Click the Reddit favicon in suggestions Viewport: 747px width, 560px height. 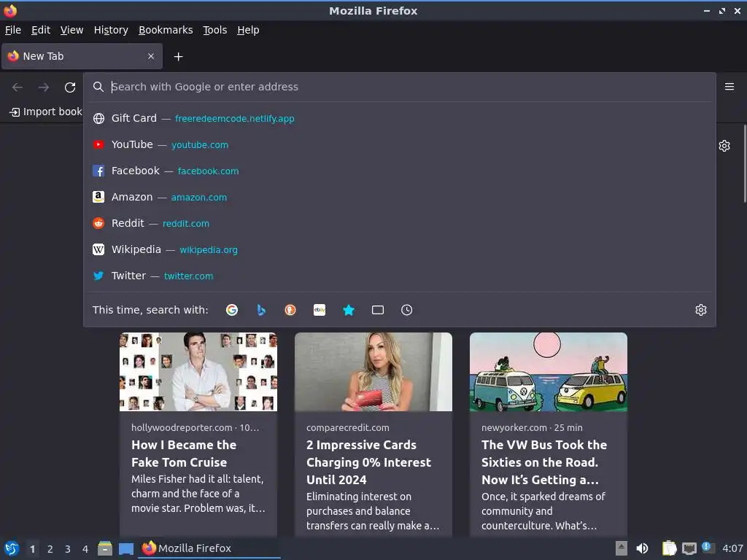(x=98, y=223)
